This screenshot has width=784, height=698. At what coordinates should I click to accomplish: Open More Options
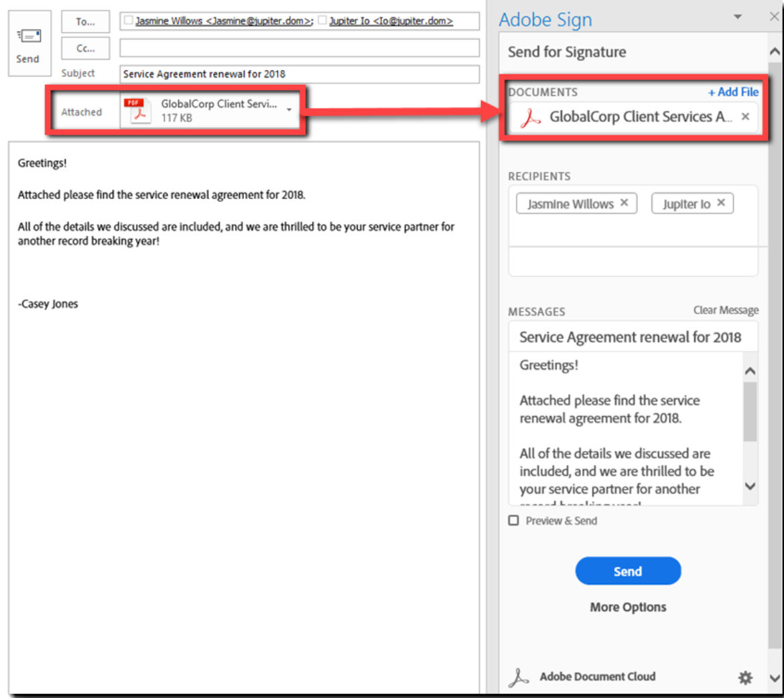click(x=628, y=607)
